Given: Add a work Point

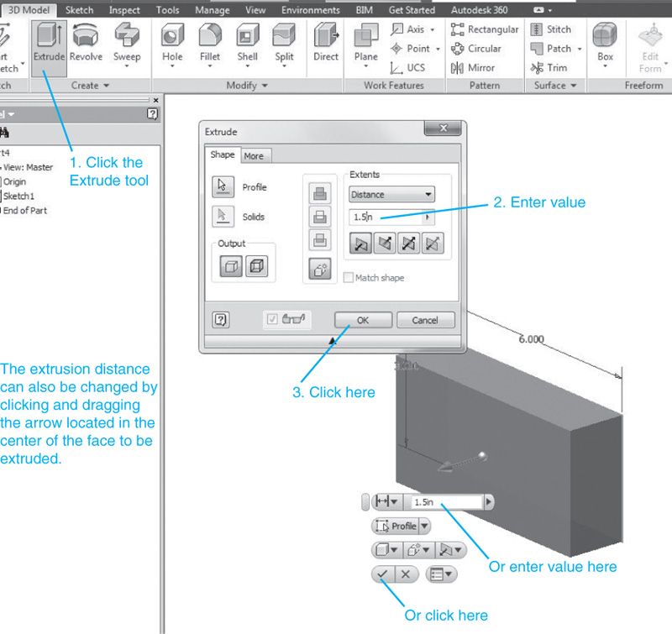Looking at the screenshot, I should (414, 49).
